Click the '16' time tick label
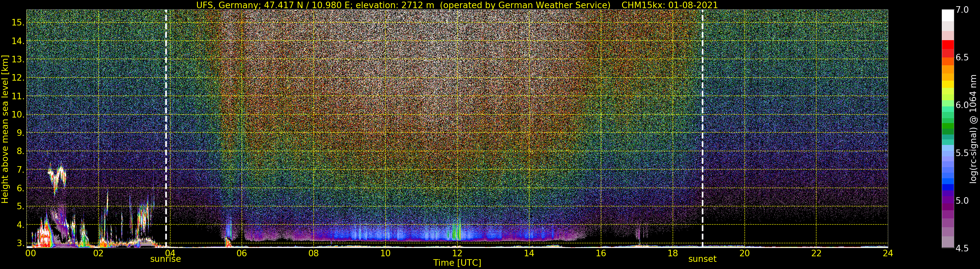This screenshot has width=980, height=269. coord(601,253)
